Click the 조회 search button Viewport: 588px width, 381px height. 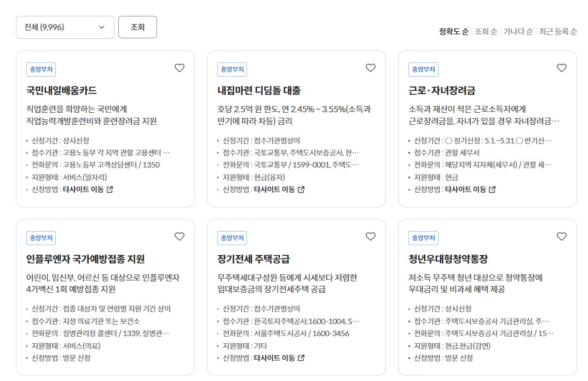pyautogui.click(x=137, y=26)
